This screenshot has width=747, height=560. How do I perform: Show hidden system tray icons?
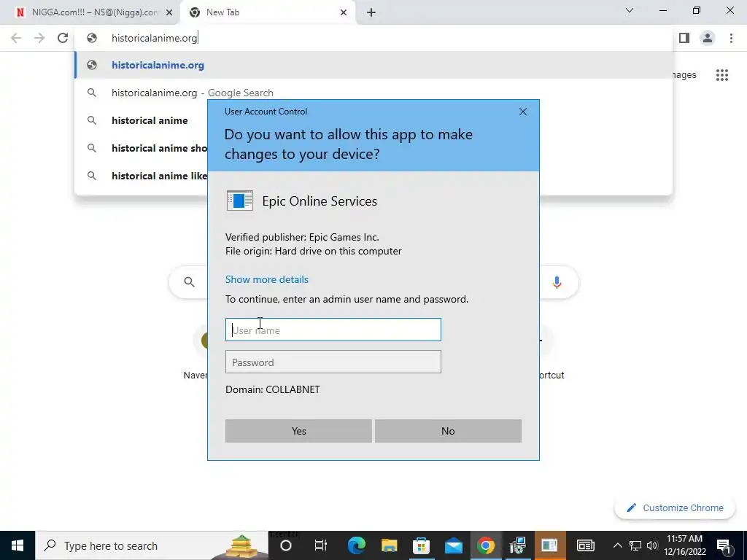click(x=617, y=545)
